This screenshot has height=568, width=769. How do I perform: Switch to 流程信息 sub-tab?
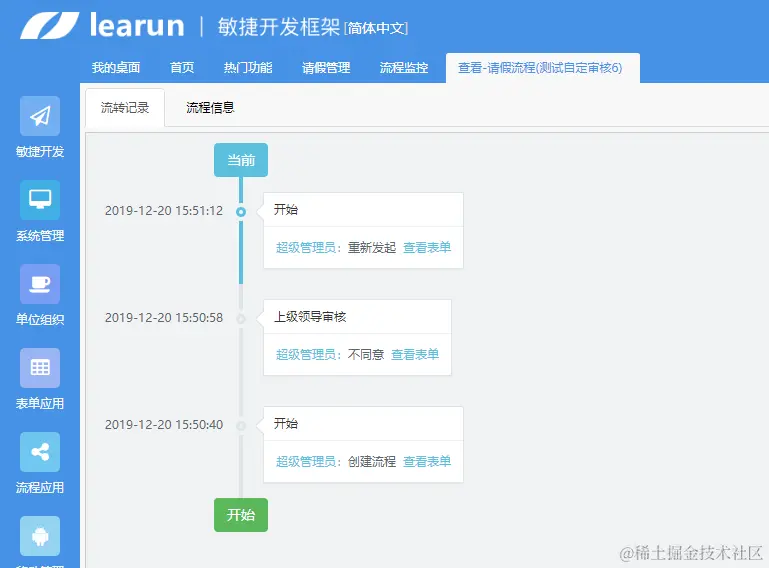(210, 107)
